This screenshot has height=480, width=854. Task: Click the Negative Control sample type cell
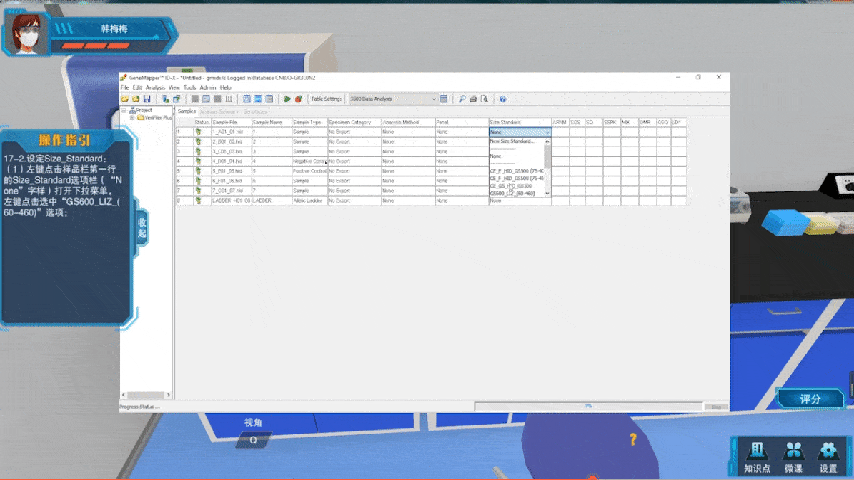[x=309, y=161]
